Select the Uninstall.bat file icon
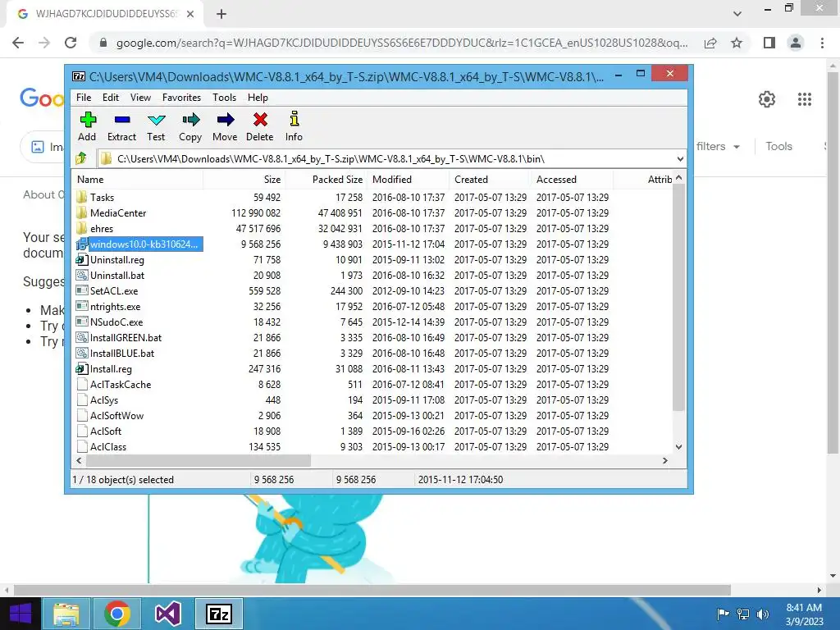The width and height of the screenshot is (840, 630). pos(82,276)
